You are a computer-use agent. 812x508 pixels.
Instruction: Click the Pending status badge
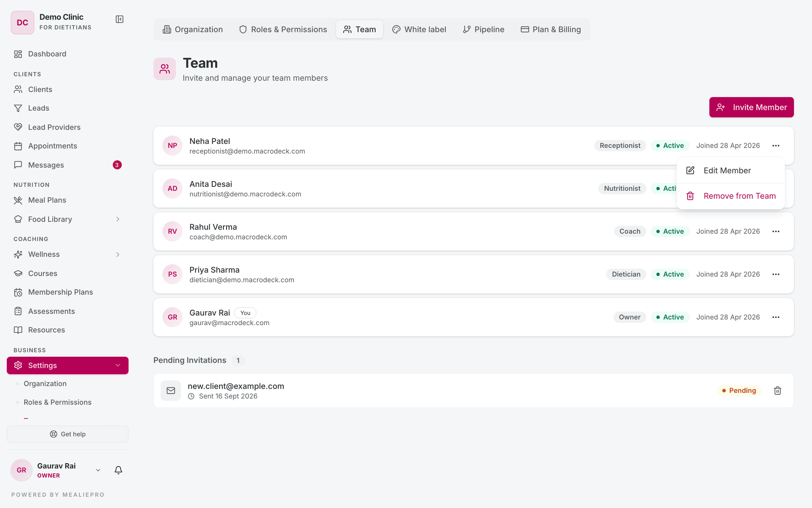[739, 390]
